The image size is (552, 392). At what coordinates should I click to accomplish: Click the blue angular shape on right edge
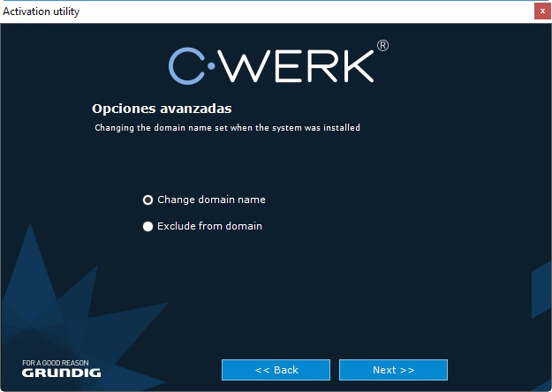(541, 291)
